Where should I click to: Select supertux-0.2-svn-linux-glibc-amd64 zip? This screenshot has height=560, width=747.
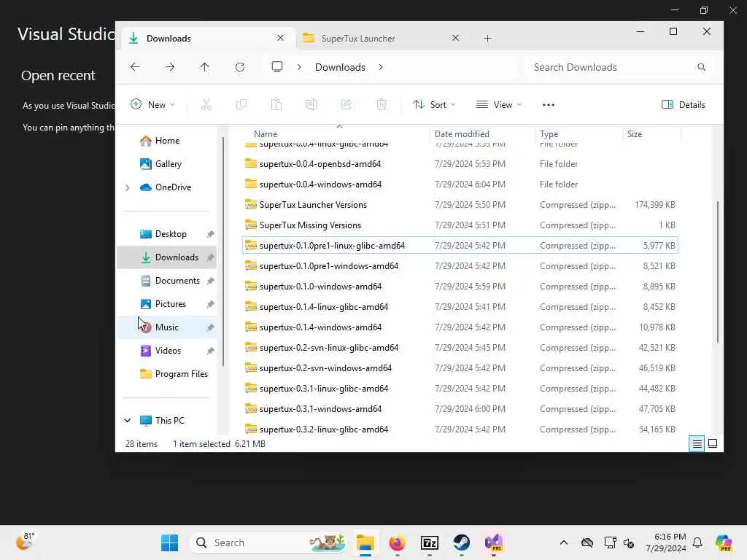pos(460,348)
